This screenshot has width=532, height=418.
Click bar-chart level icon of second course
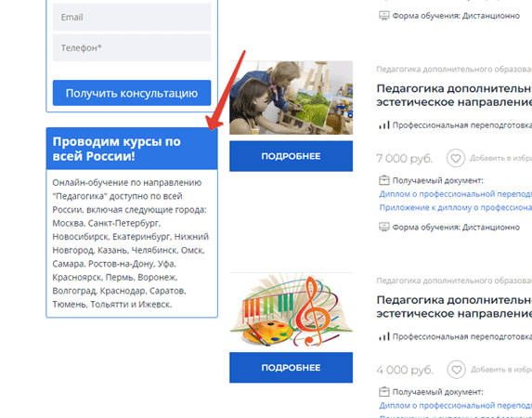[x=384, y=336]
